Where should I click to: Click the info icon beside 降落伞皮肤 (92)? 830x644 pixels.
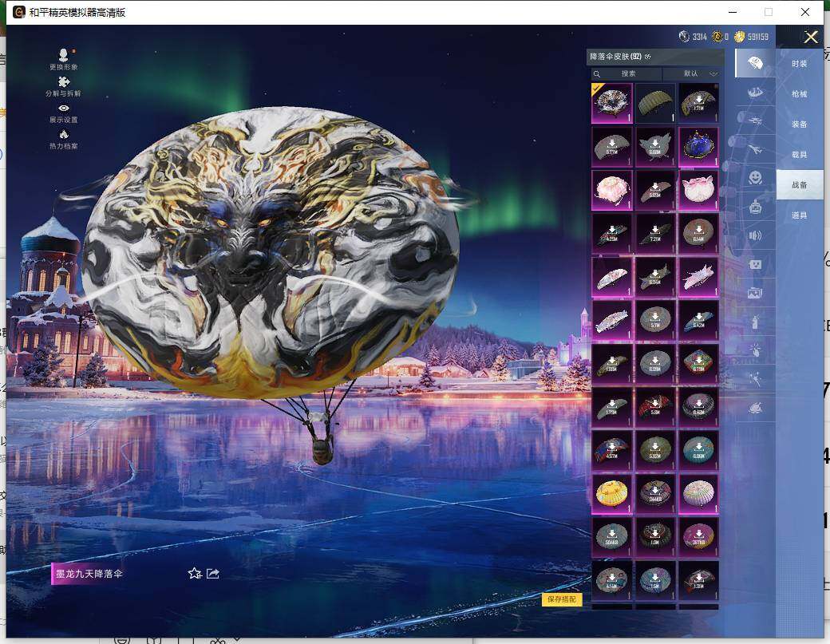click(648, 57)
